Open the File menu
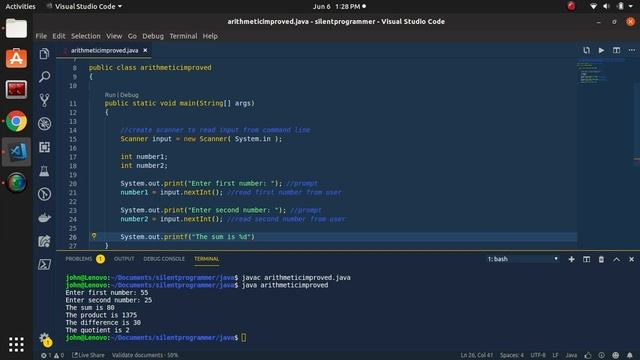 coord(41,36)
